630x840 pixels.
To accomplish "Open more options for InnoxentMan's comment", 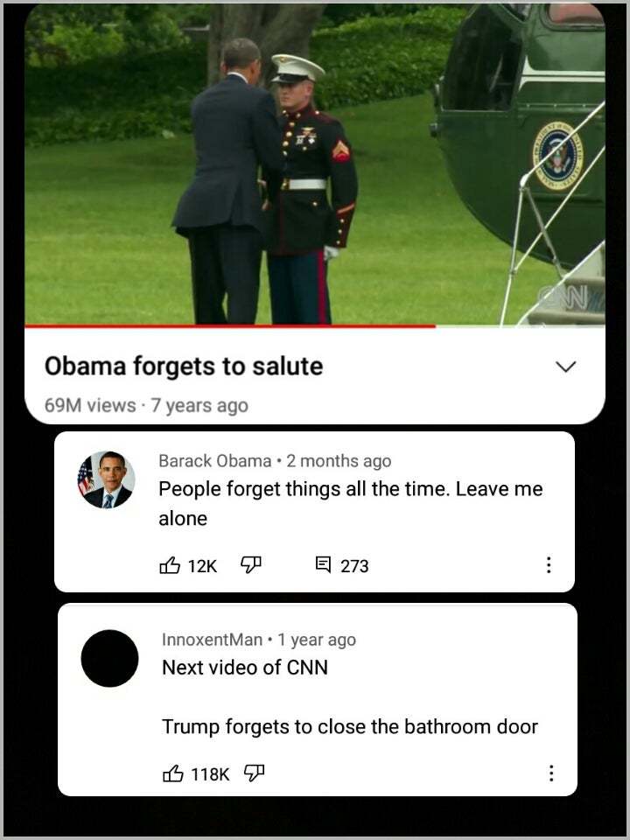I will coord(550,773).
